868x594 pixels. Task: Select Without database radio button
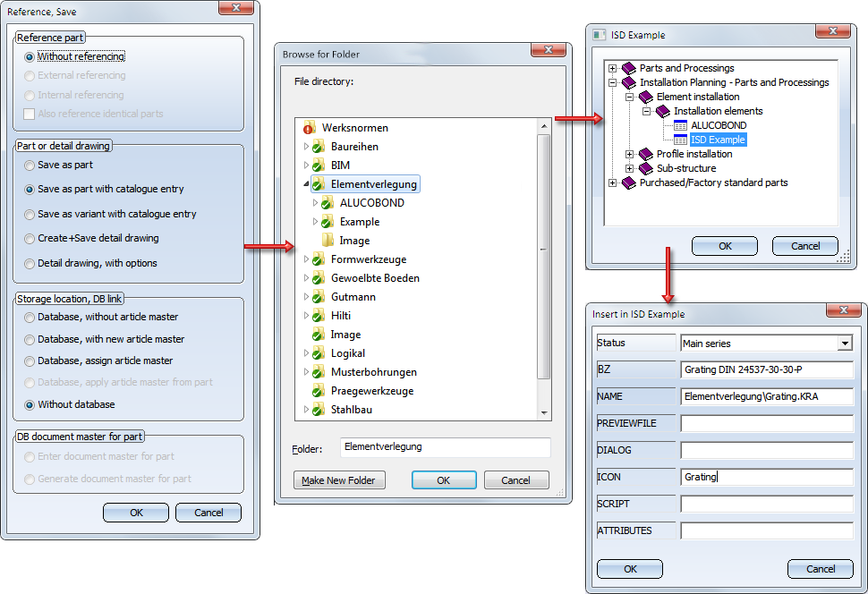(x=30, y=404)
